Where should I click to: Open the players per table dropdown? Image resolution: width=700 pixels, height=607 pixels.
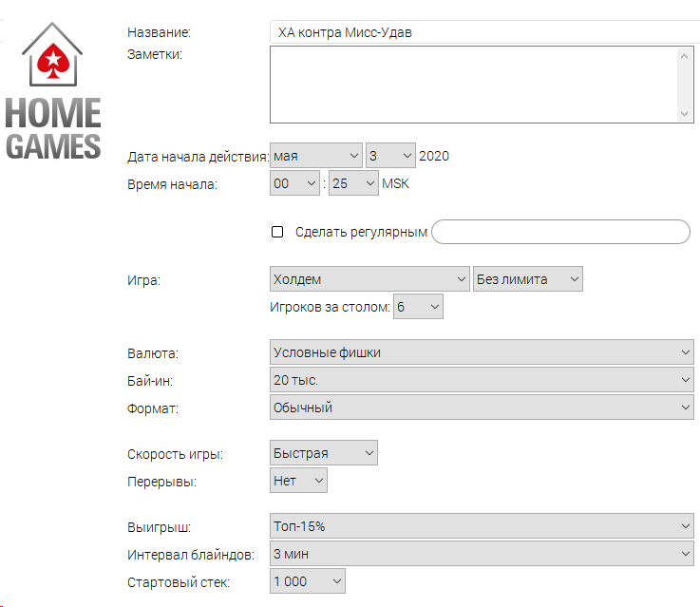[418, 307]
